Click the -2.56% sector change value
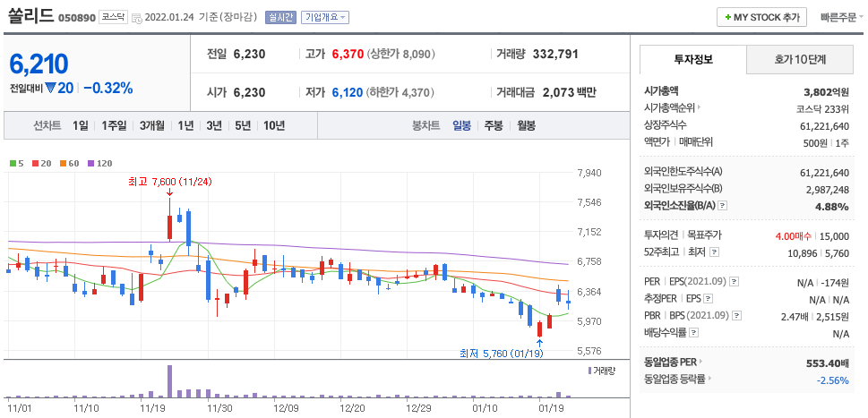Screen dimensions: 868x418 point(832,380)
